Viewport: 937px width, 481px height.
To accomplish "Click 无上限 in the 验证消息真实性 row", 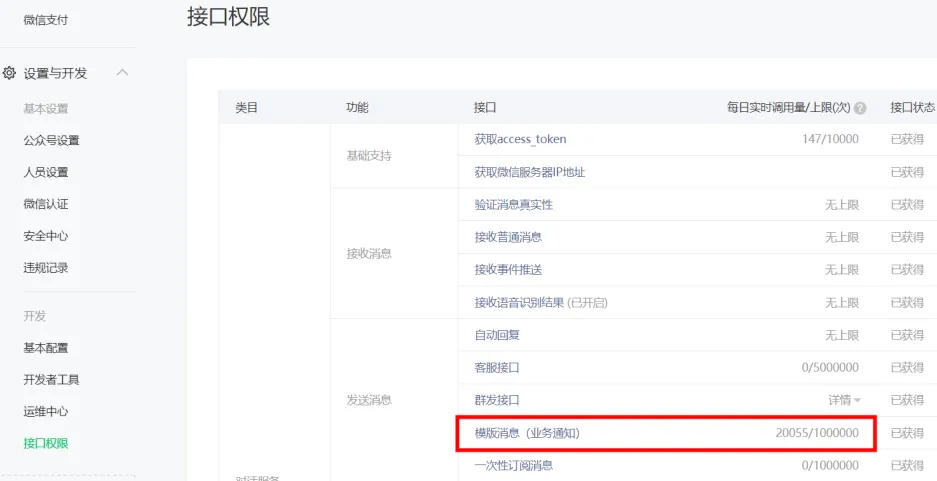I will [x=842, y=205].
